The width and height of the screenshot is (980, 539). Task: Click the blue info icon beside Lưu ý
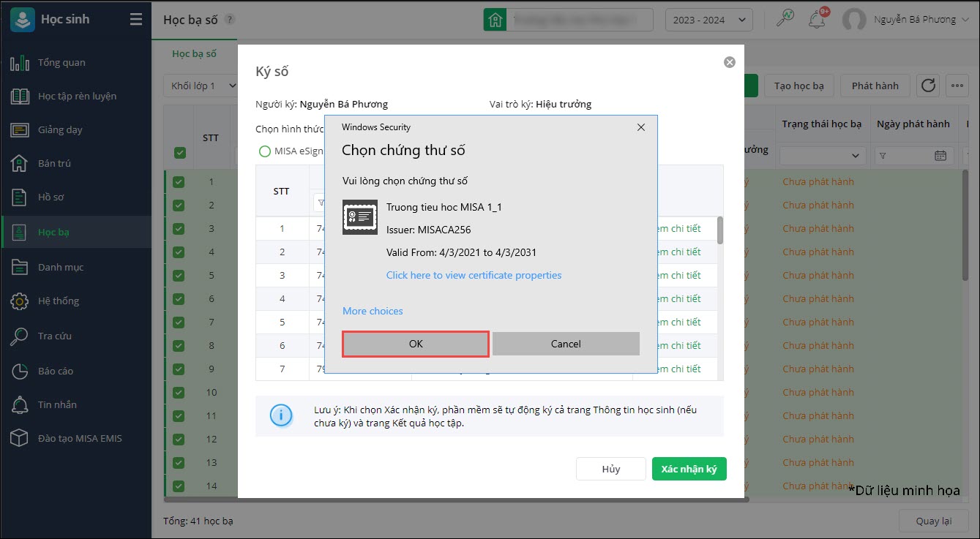click(281, 415)
